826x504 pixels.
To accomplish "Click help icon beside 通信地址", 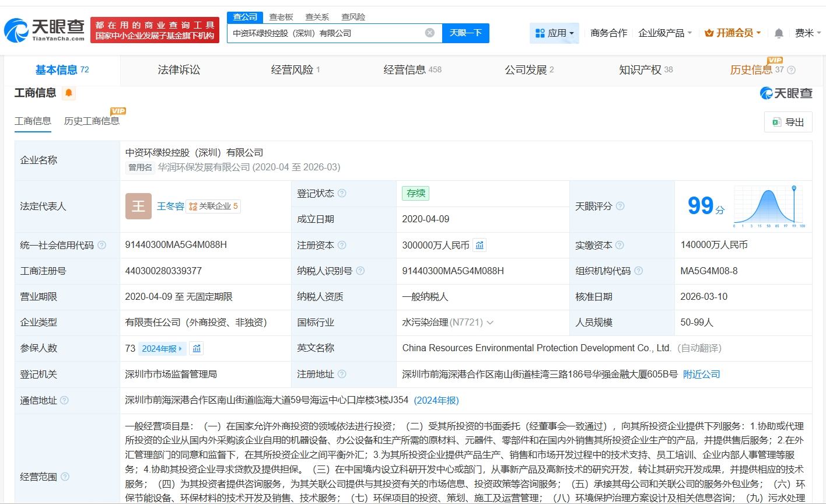I will coord(65,400).
